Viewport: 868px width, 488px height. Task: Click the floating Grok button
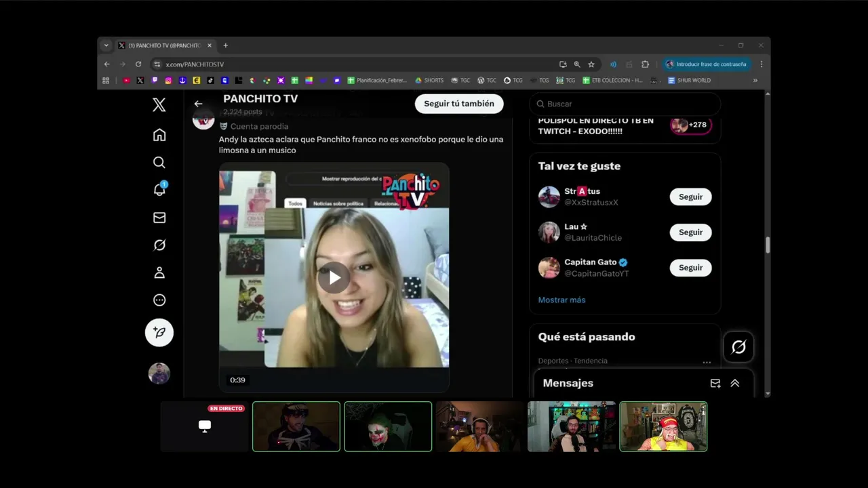tap(738, 347)
